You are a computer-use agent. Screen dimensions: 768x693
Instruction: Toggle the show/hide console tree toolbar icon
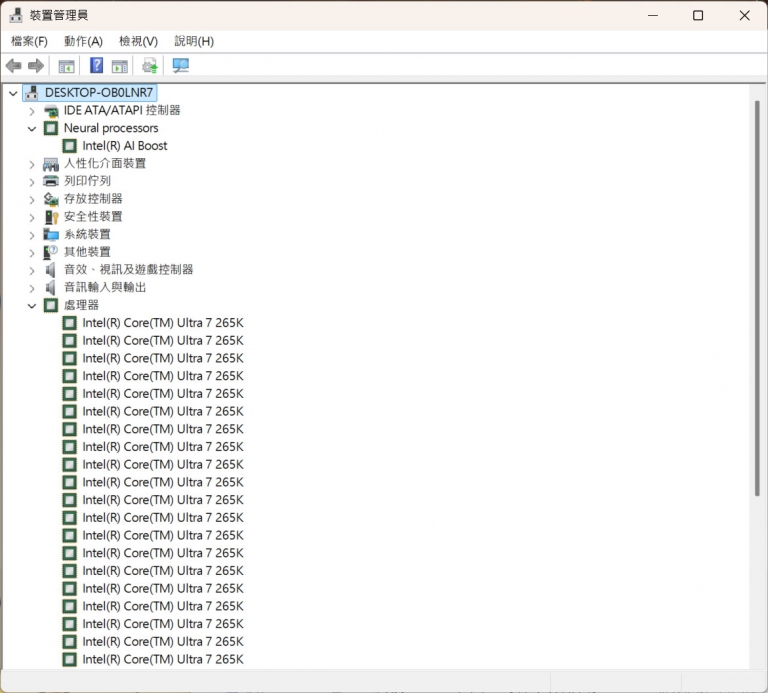point(66,66)
